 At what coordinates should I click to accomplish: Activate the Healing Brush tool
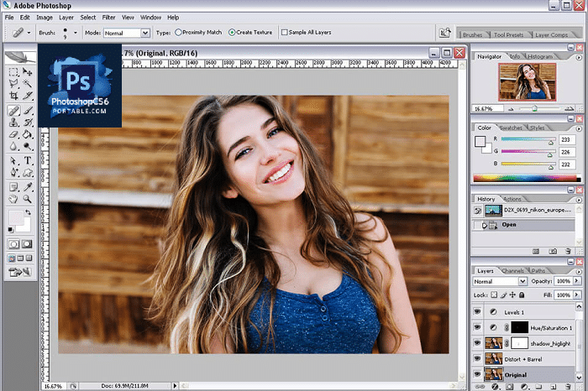click(13, 110)
